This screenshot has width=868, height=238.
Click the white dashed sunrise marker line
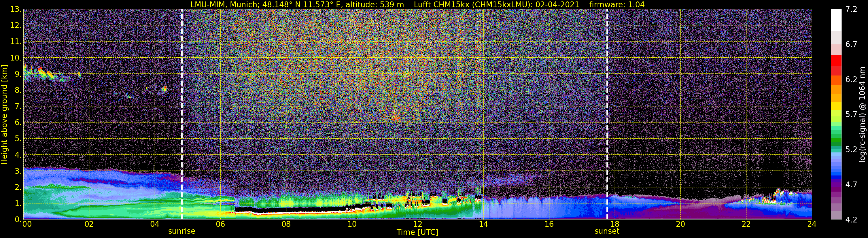click(182, 114)
